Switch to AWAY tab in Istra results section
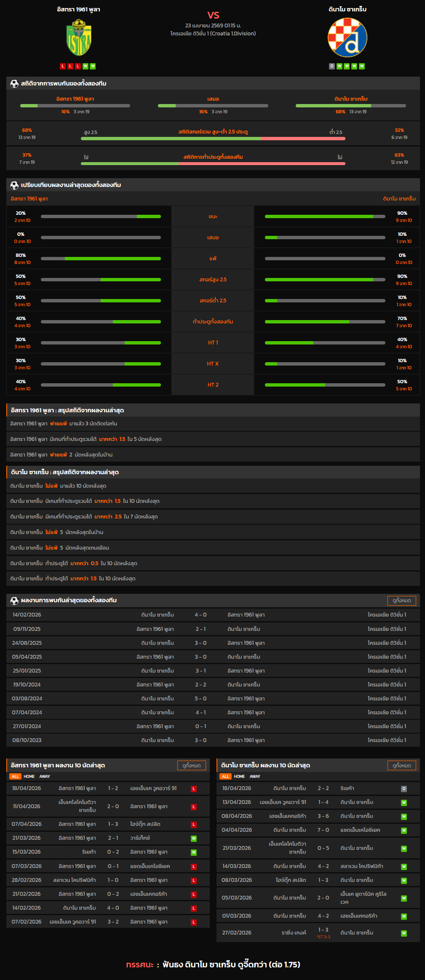 point(44,777)
